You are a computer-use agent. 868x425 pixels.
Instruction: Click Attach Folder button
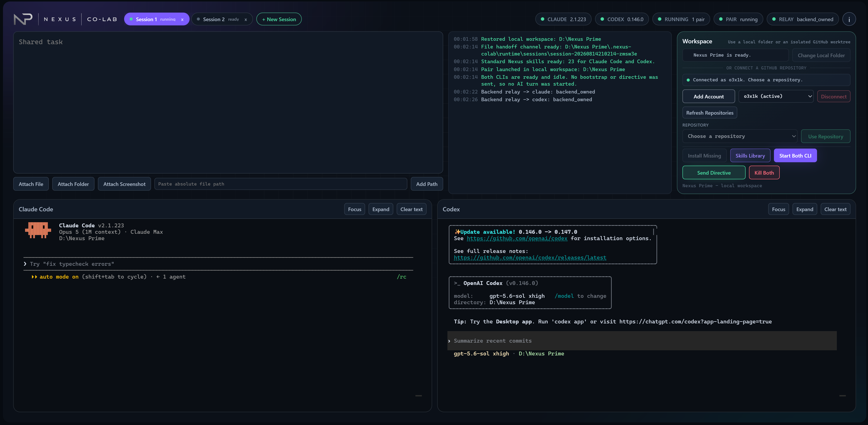73,184
